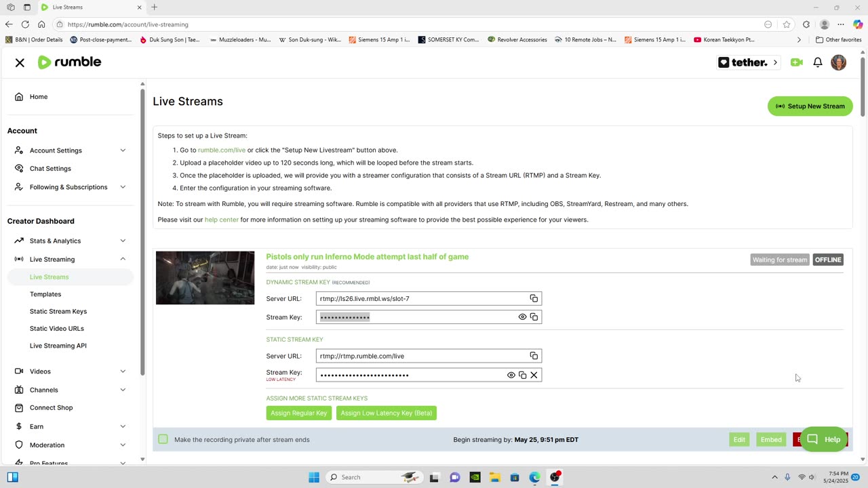Open Connect Shop in sidebar
Viewport: 868px width, 488px height.
pyautogui.click(x=51, y=408)
